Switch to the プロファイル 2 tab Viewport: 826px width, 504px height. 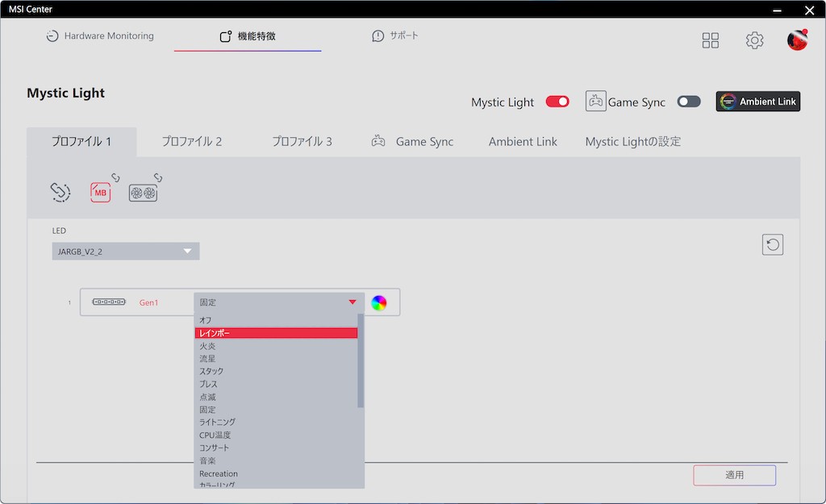point(191,142)
